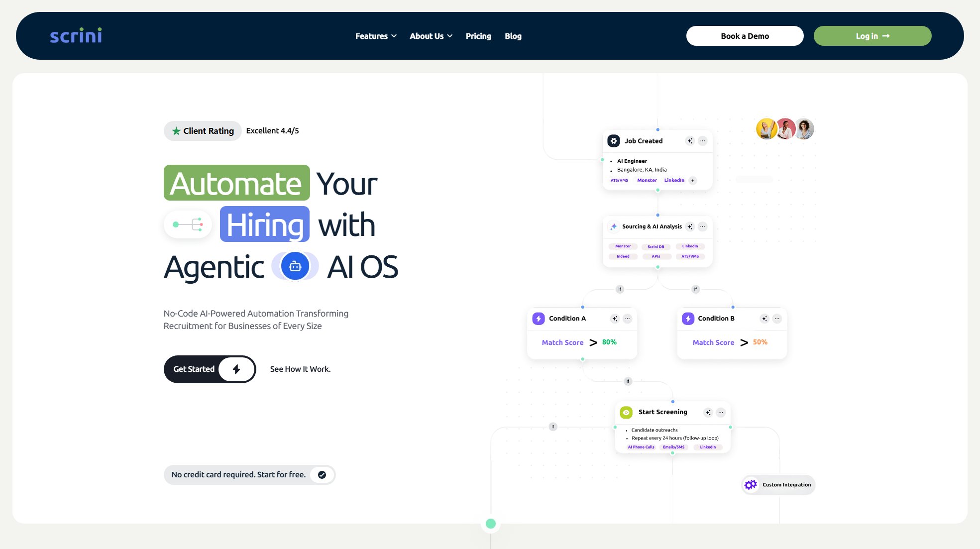Viewport: 980px width, 549px height.
Task: Select the Sourcing & AI Analysis star icon
Action: 614,226
